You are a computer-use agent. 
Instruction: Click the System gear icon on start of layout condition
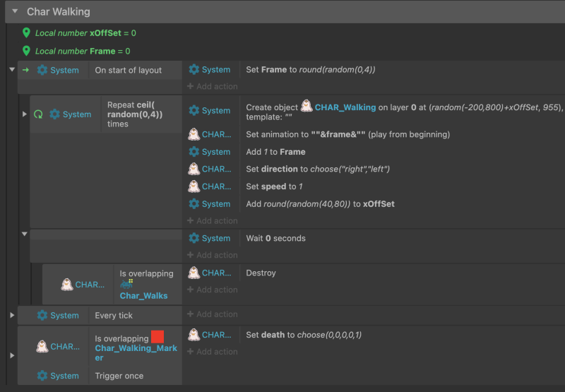click(x=42, y=70)
